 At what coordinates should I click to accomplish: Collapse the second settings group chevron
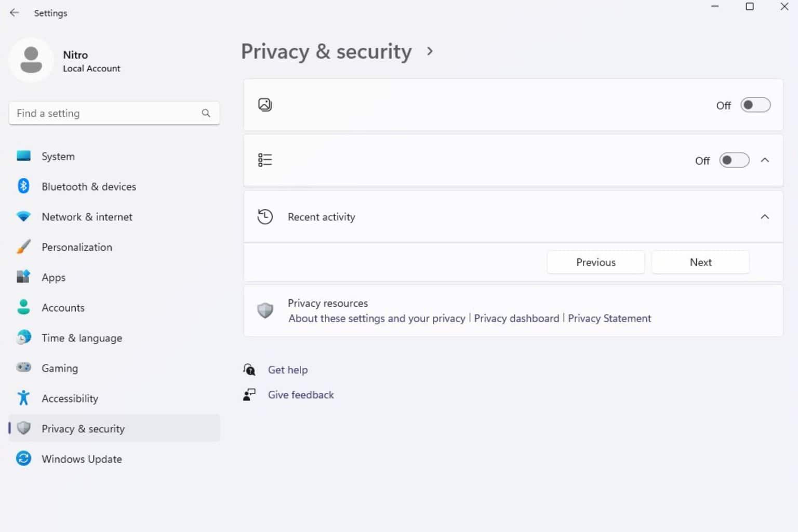(x=765, y=160)
